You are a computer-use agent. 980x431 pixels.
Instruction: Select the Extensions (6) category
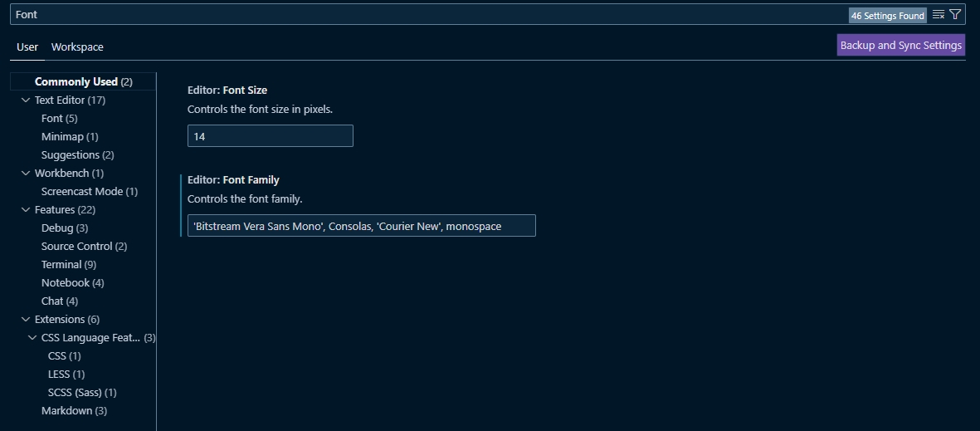click(x=67, y=319)
